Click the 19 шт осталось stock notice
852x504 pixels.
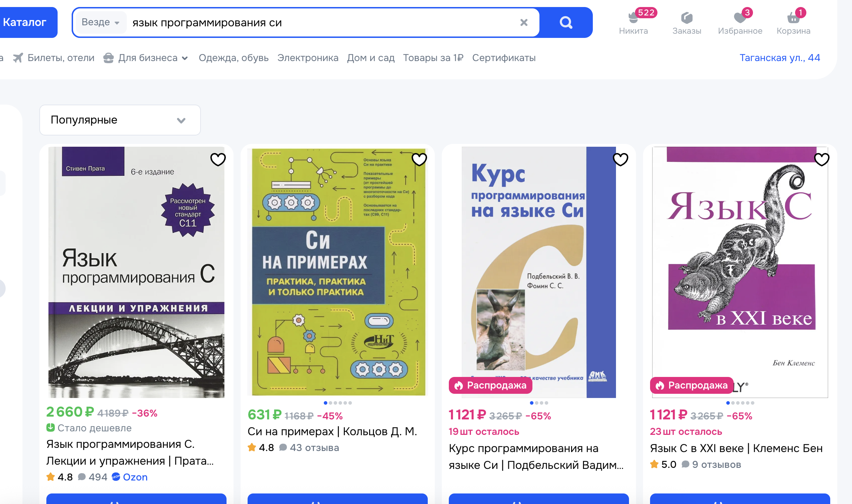pos(484,432)
